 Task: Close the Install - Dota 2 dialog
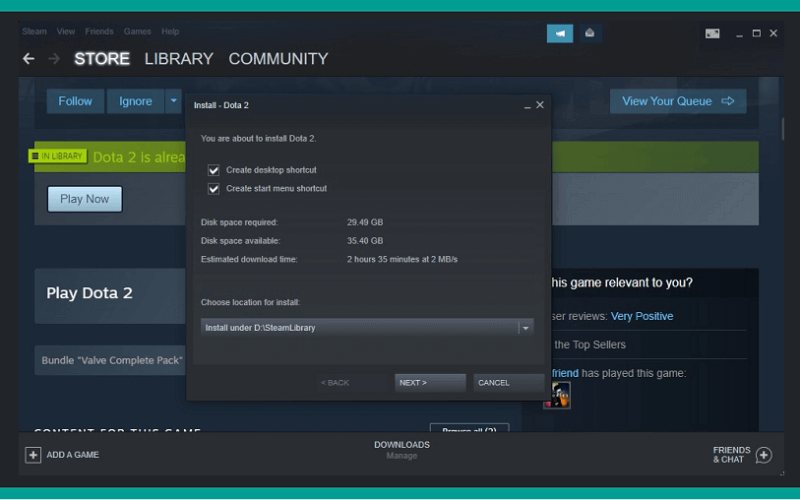[540, 105]
